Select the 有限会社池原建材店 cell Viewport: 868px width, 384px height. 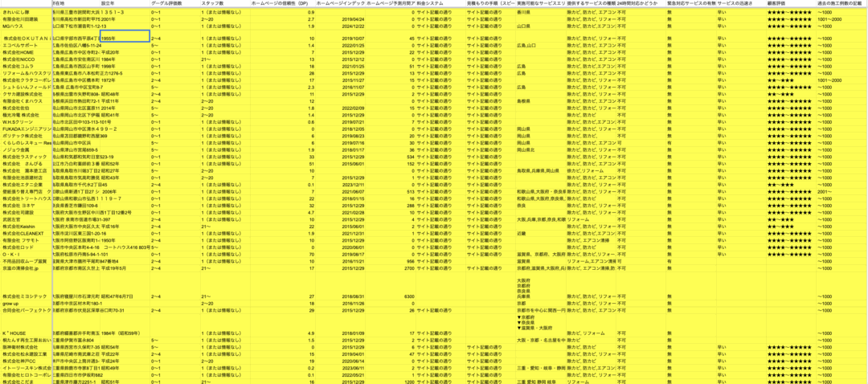[26, 178]
